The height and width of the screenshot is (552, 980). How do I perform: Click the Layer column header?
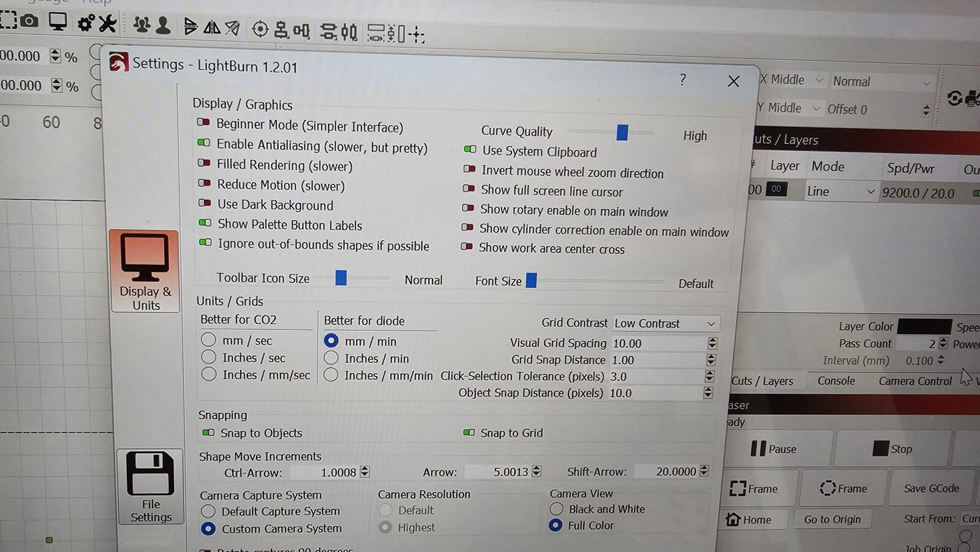click(x=785, y=166)
